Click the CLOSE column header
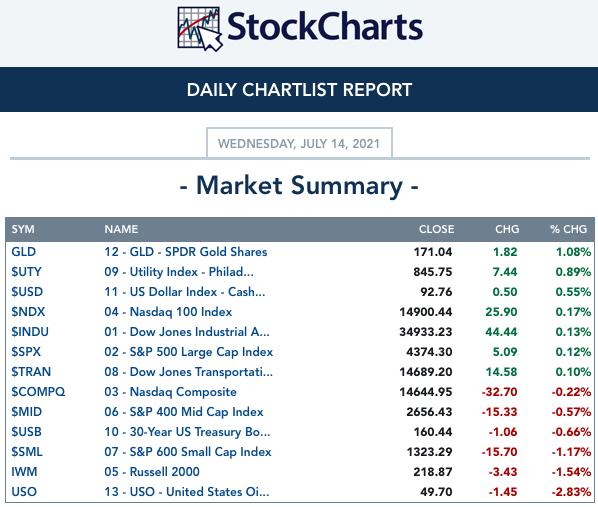Image resolution: width=598 pixels, height=507 pixels. pyautogui.click(x=437, y=229)
